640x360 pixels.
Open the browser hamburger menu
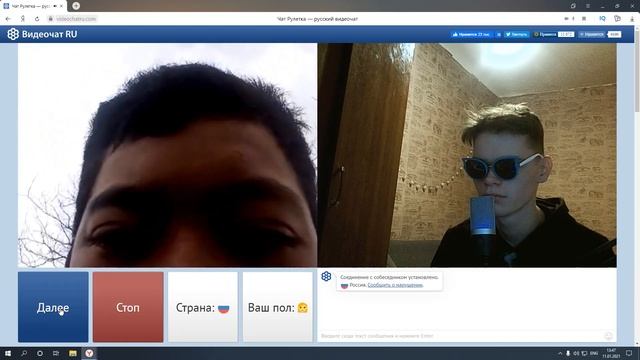click(588, 6)
